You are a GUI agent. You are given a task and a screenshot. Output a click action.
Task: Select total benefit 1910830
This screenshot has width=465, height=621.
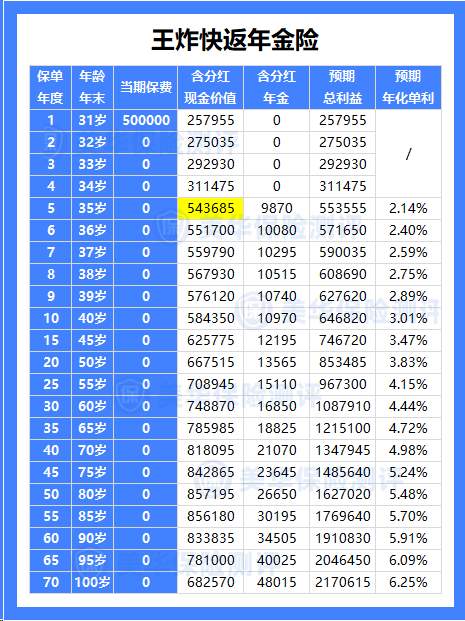(342, 538)
